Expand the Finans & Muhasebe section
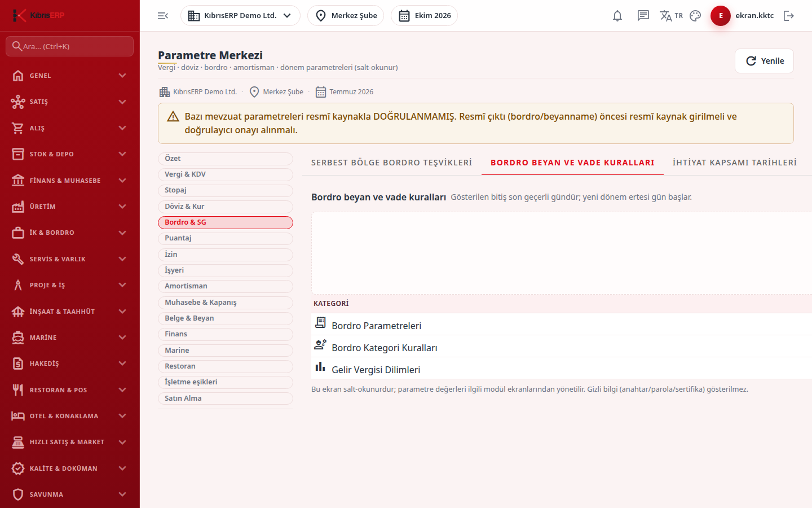 (x=70, y=181)
